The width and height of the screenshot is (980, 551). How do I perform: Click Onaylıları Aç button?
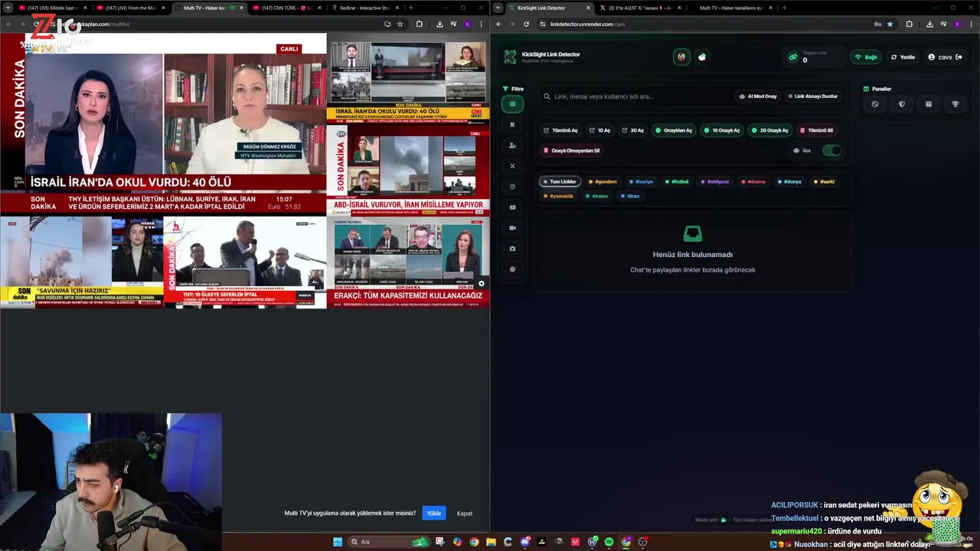pyautogui.click(x=674, y=130)
